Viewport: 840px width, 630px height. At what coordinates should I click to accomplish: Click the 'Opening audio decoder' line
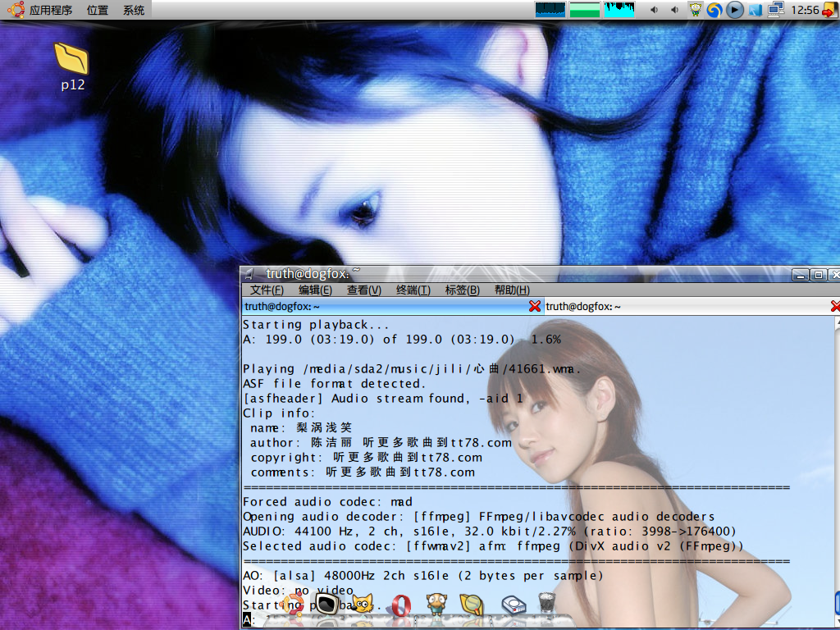pos(478,517)
